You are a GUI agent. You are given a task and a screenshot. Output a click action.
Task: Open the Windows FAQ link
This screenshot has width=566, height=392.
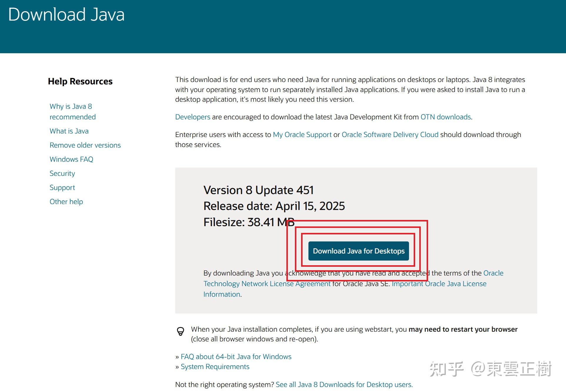pyautogui.click(x=71, y=159)
